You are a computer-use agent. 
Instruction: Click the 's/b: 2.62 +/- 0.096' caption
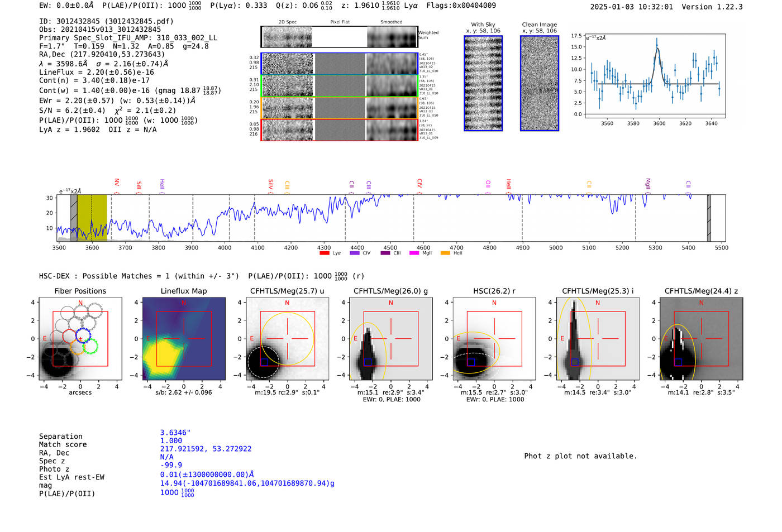[x=184, y=392]
